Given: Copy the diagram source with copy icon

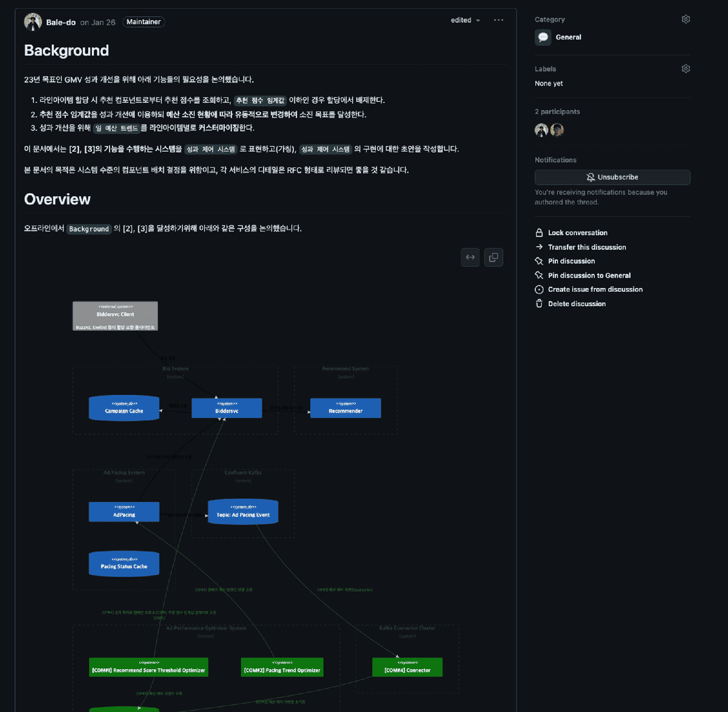Looking at the screenshot, I should (493, 258).
